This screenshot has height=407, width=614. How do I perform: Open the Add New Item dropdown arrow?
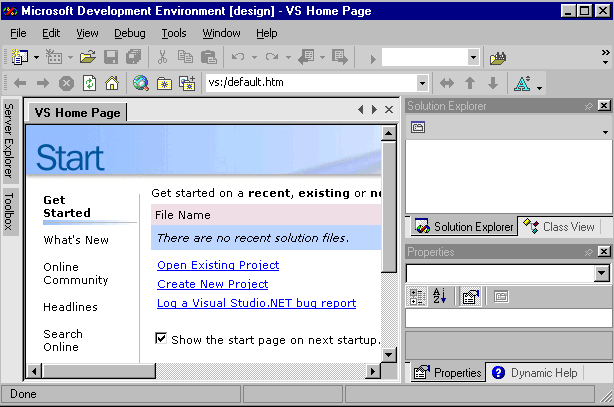click(x=70, y=58)
